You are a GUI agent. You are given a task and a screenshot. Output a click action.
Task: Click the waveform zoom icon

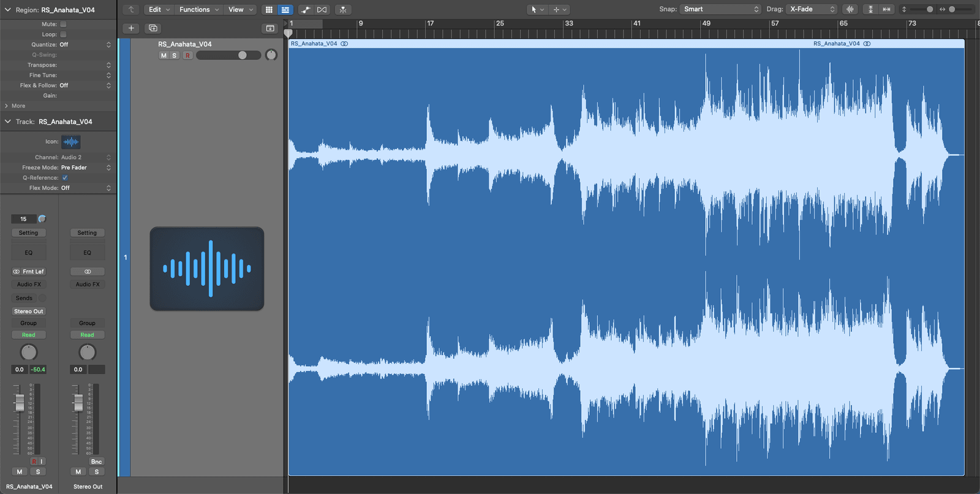tap(850, 9)
